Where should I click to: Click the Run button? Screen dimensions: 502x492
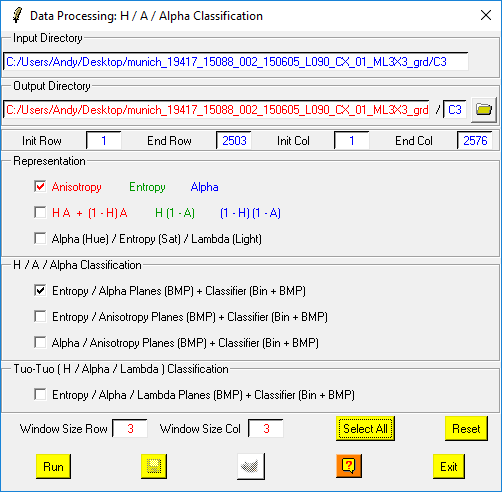click(x=53, y=466)
